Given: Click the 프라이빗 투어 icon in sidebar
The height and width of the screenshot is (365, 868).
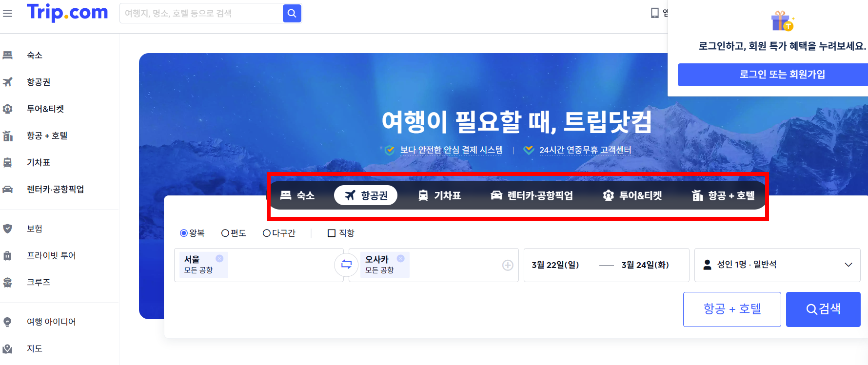Looking at the screenshot, I should [x=8, y=255].
